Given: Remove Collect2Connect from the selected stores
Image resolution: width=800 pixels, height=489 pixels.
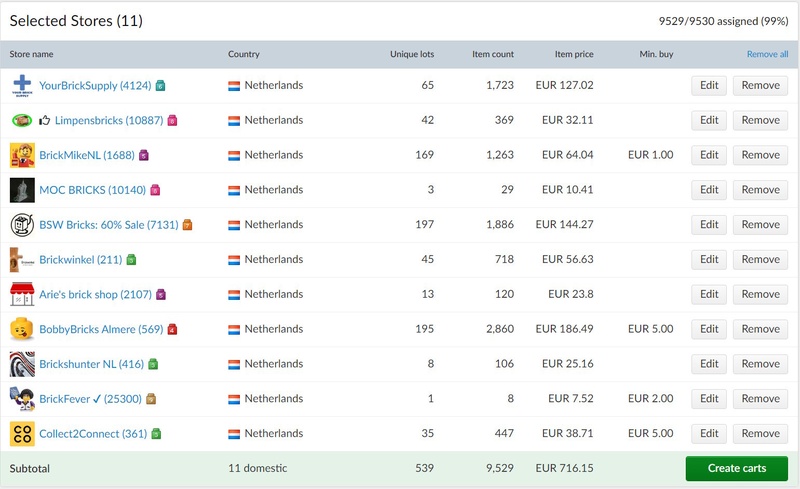Looking at the screenshot, I should point(760,433).
